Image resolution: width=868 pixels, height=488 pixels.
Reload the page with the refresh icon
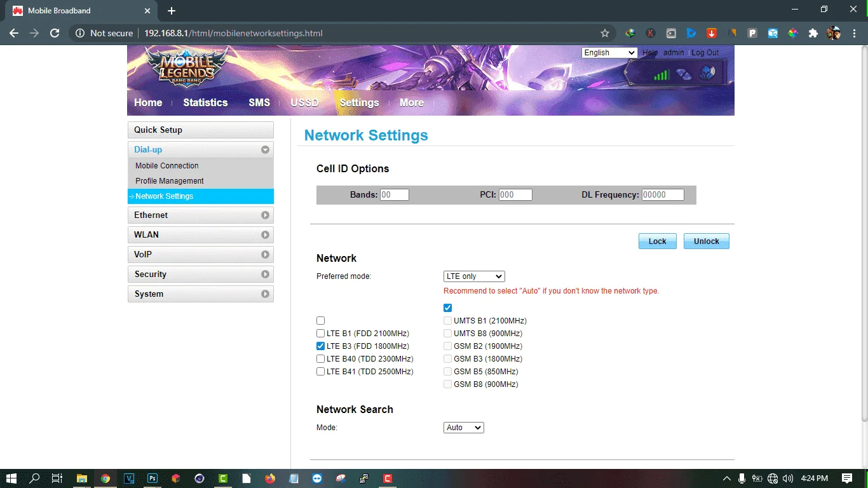55,33
